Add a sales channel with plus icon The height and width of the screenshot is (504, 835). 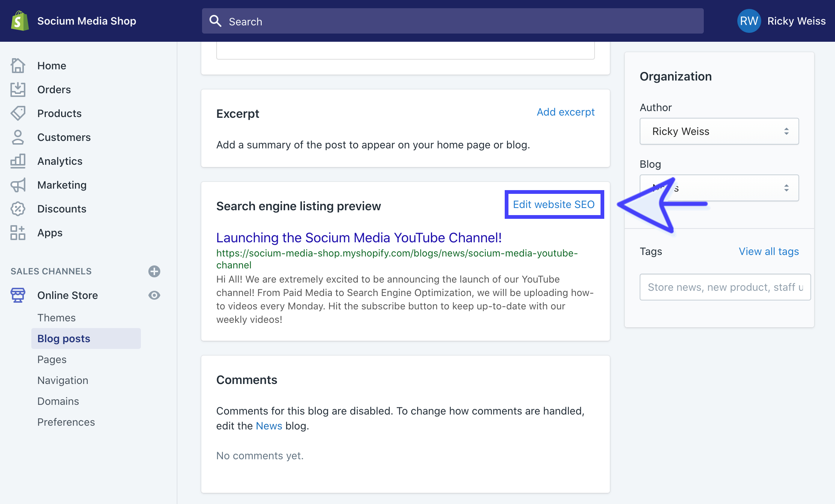tap(154, 271)
